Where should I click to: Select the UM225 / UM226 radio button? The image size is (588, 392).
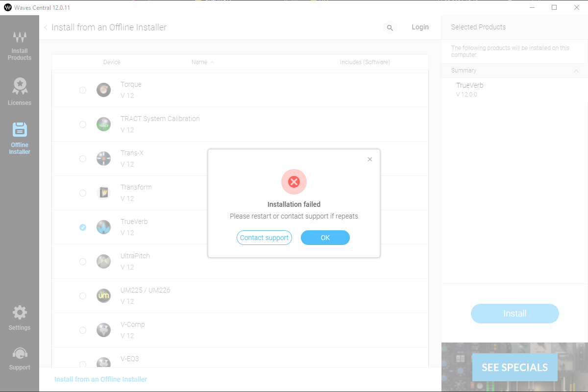click(x=83, y=296)
